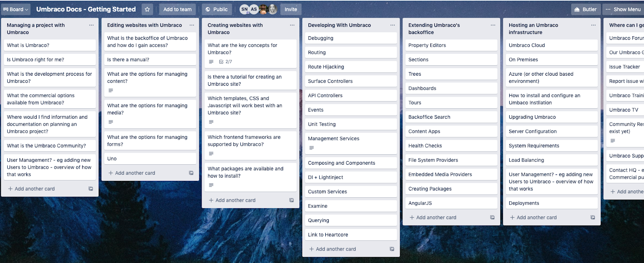The width and height of the screenshot is (644, 263).
Task: Open the 'What is Umbraco?' card
Action: (x=50, y=45)
